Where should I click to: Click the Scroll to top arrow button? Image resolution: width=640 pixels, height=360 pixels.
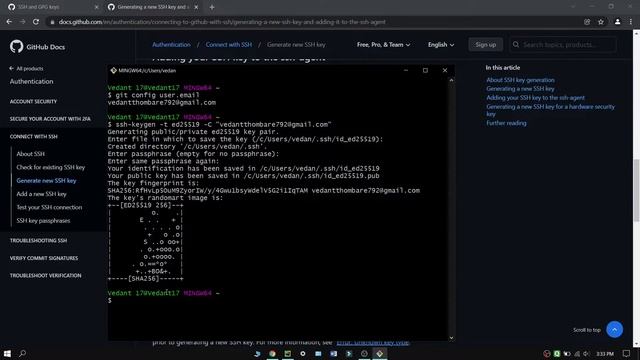tap(614, 329)
